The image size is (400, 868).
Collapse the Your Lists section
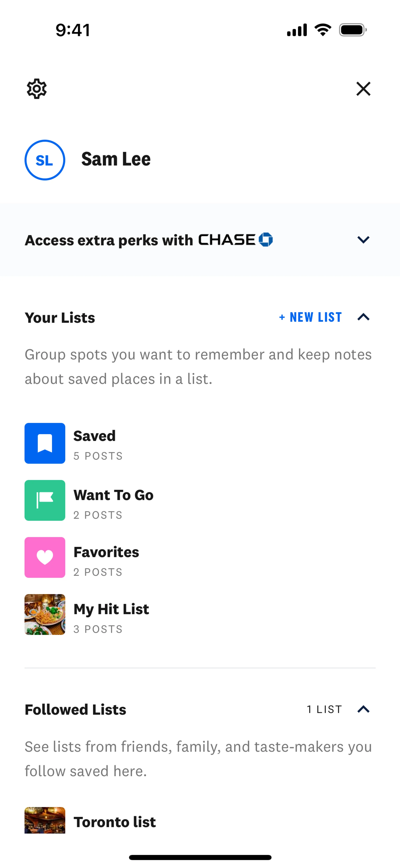pos(363,317)
